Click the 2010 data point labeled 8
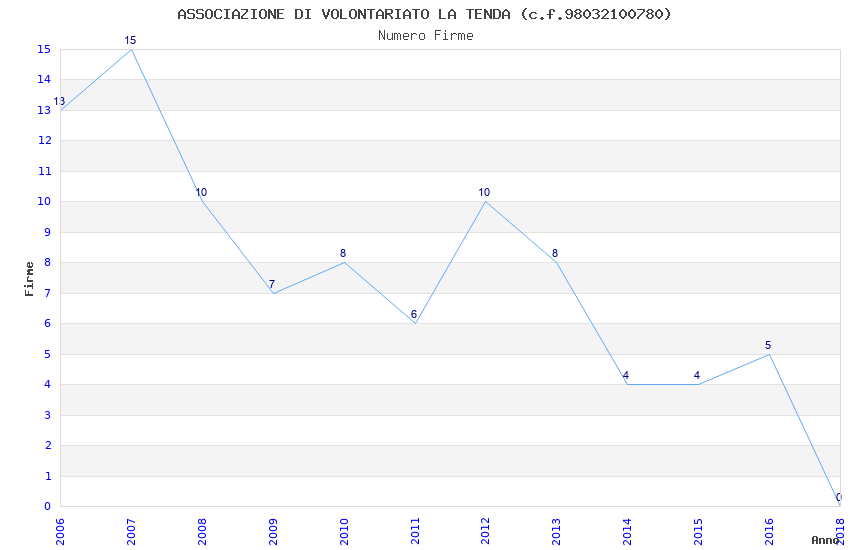 [x=344, y=263]
